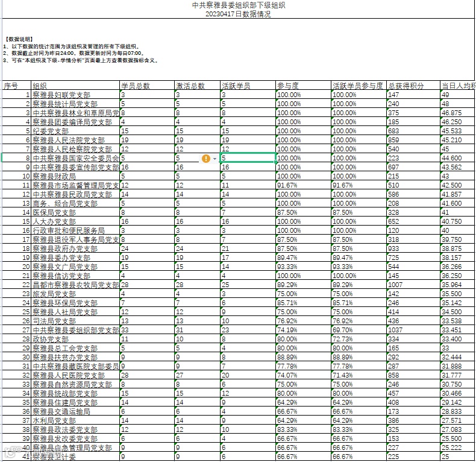
Task: Select the cell 察雅县妇联党支部
Action: coord(75,95)
